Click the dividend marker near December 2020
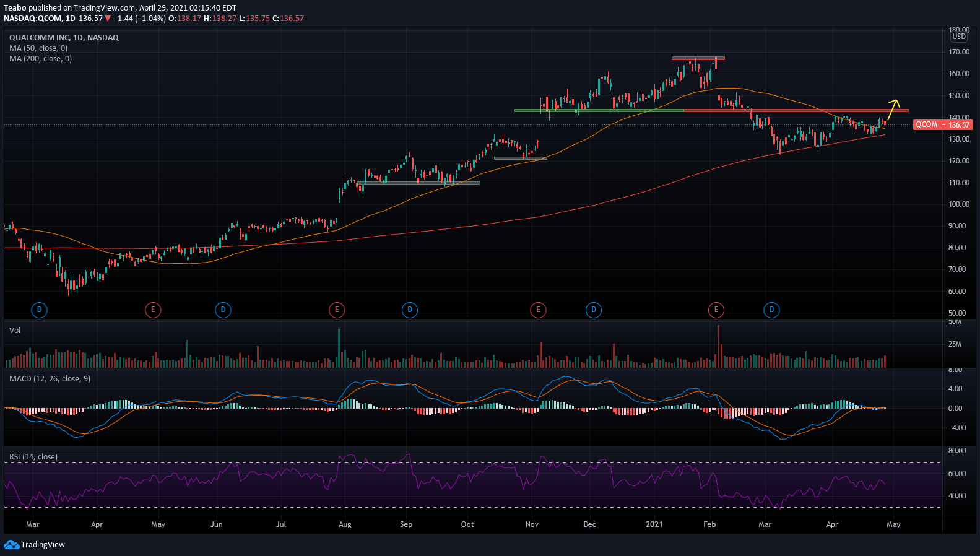 pyautogui.click(x=594, y=310)
